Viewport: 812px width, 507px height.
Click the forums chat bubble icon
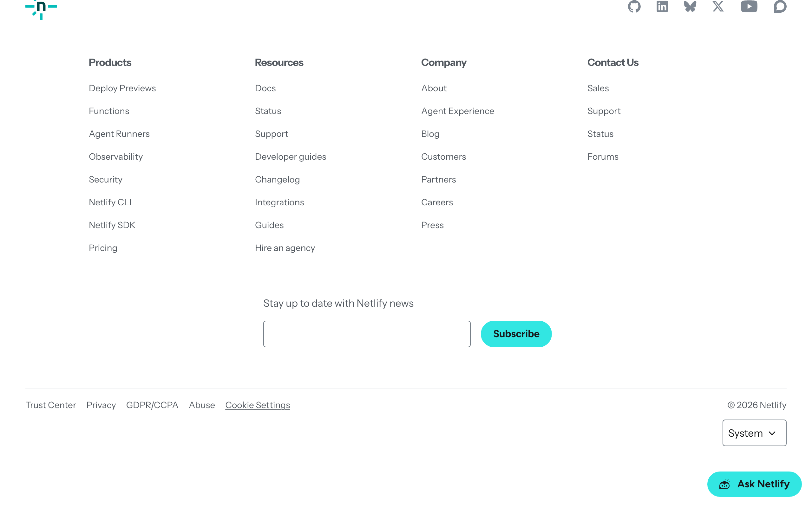780,6
